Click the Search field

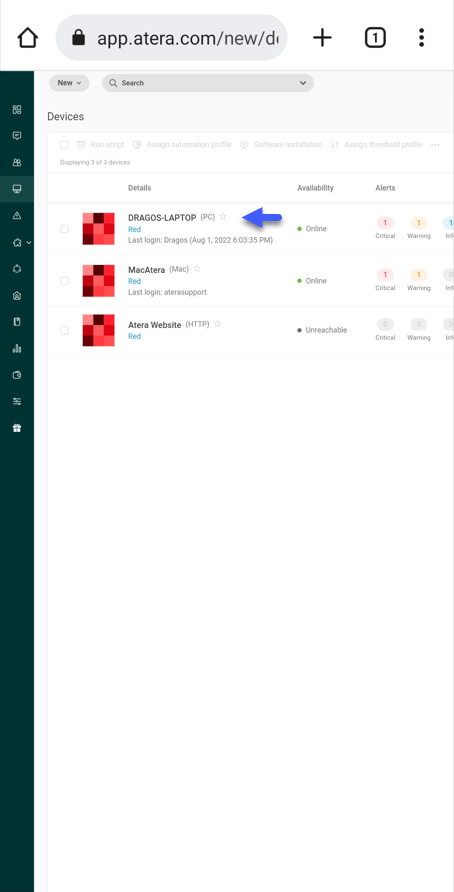pos(208,82)
